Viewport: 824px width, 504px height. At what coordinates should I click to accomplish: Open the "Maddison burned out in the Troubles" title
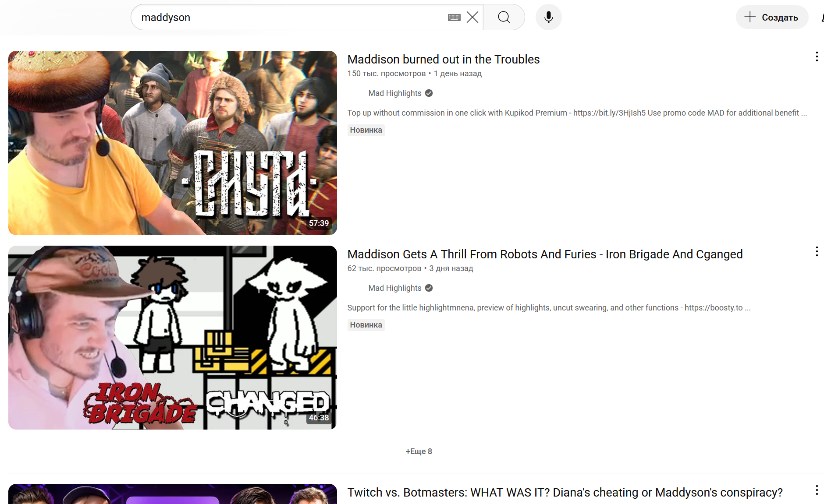pos(444,59)
